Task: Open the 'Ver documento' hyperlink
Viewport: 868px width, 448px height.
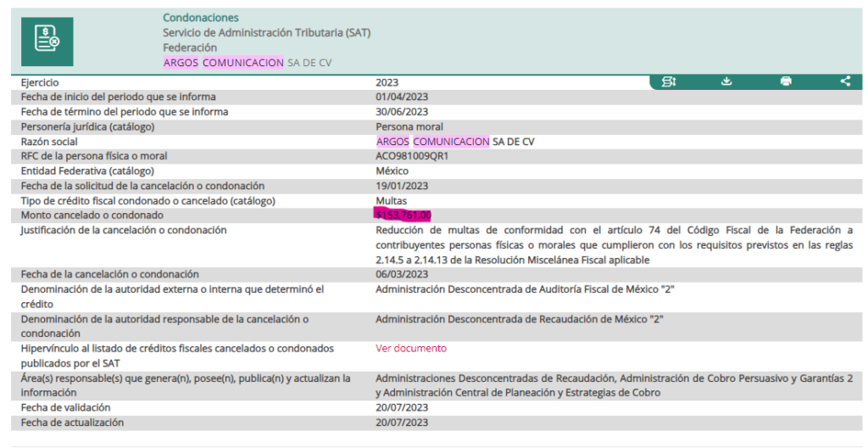Action: coord(410,349)
